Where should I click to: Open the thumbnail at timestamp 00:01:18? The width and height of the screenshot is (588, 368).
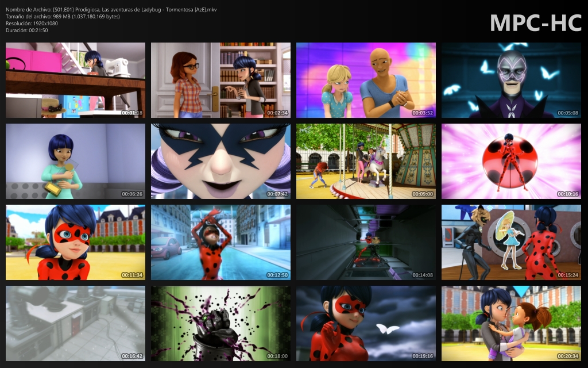pyautogui.click(x=75, y=80)
